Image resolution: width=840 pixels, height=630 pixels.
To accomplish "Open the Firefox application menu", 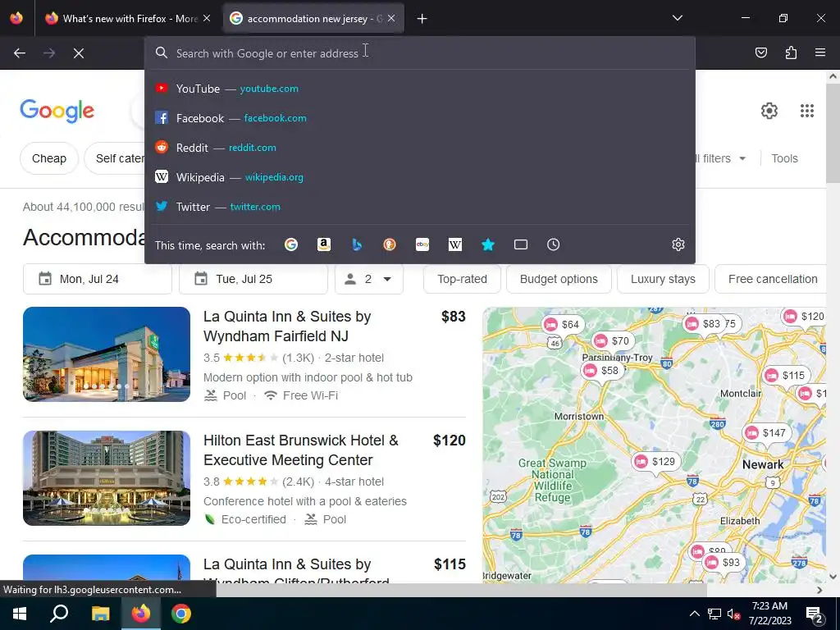I will click(x=820, y=52).
